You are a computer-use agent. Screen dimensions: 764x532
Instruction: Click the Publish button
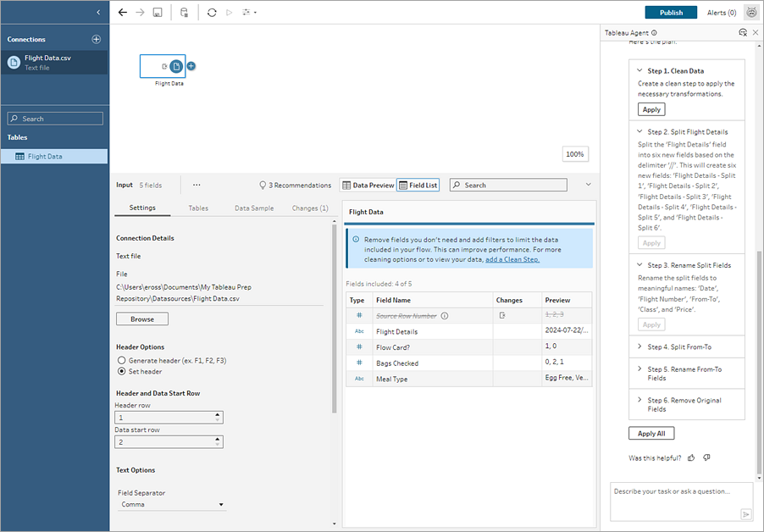coord(671,13)
